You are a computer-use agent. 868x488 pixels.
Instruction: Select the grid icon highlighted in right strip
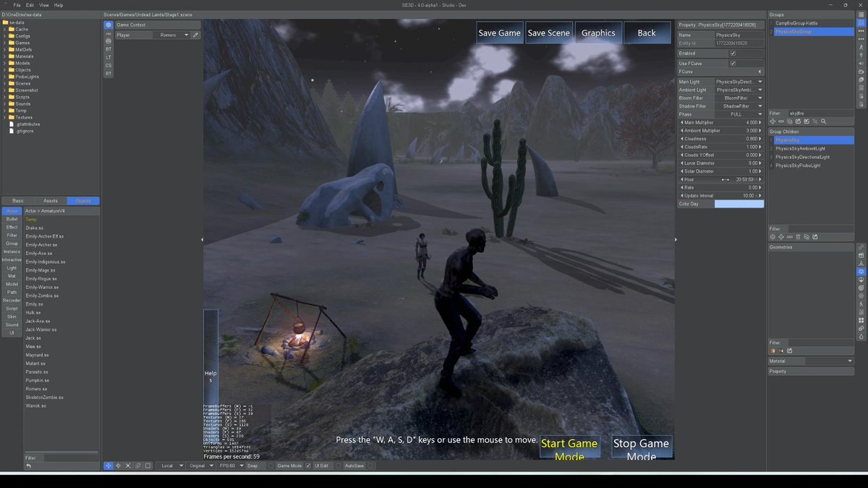861,22
